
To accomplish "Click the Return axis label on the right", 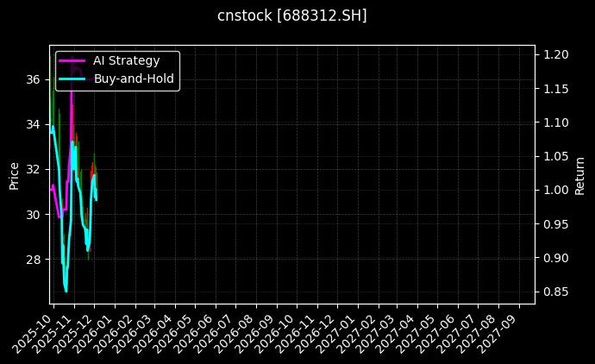I will (579, 176).
